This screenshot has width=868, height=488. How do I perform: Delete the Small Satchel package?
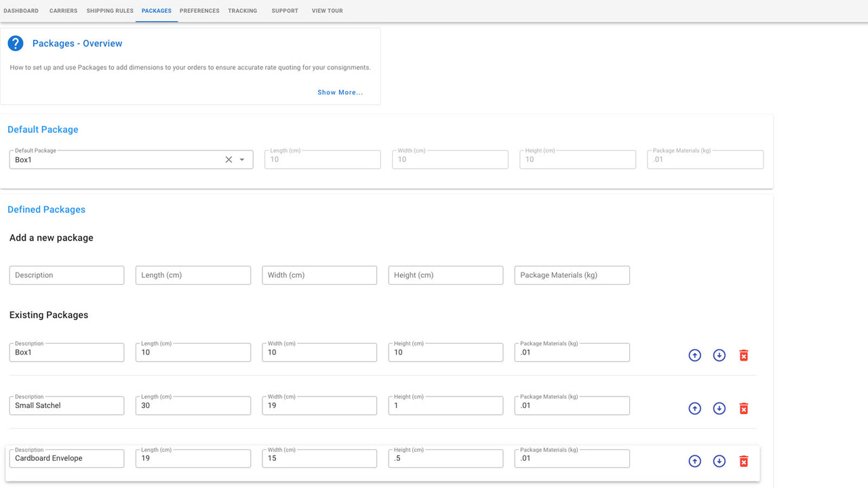(x=743, y=408)
